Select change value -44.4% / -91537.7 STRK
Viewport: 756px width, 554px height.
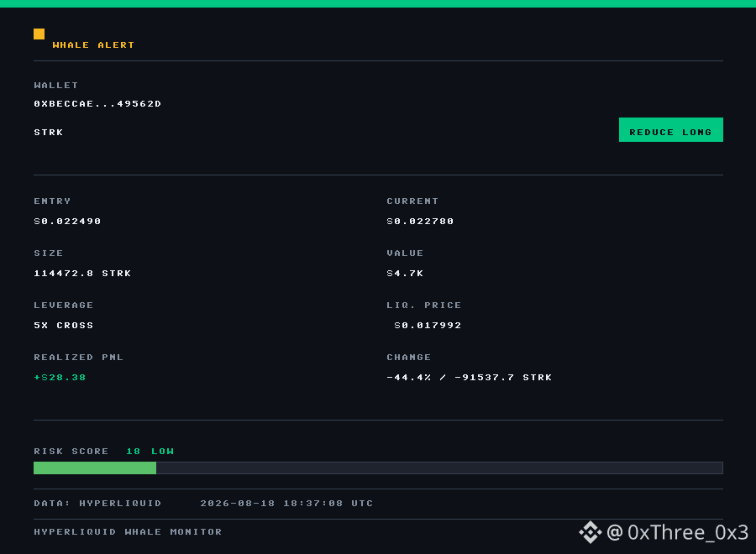[x=469, y=377]
